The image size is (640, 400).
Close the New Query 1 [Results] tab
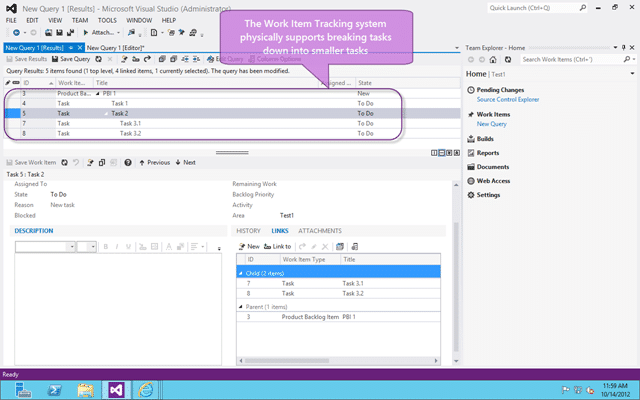coord(80,48)
